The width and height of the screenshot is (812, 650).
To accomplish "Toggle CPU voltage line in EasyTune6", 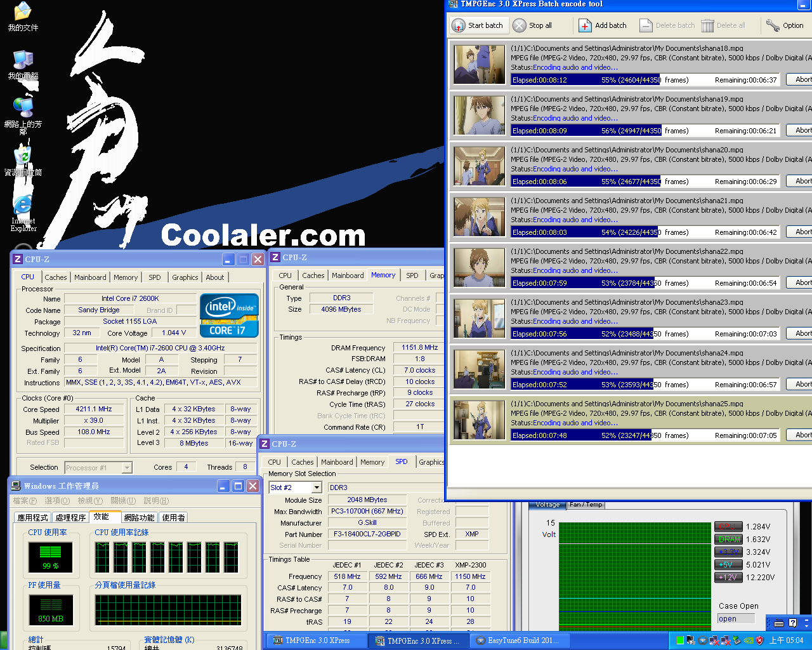I will coord(728,526).
